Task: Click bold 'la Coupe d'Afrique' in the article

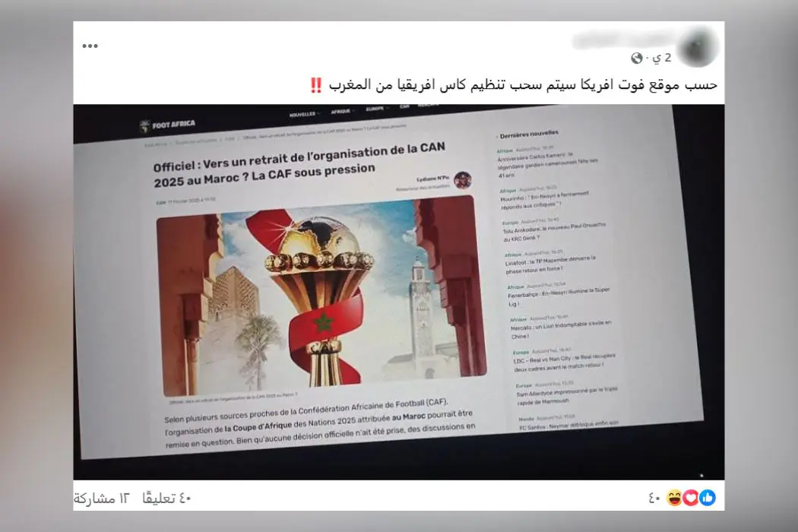Action: pos(258,426)
